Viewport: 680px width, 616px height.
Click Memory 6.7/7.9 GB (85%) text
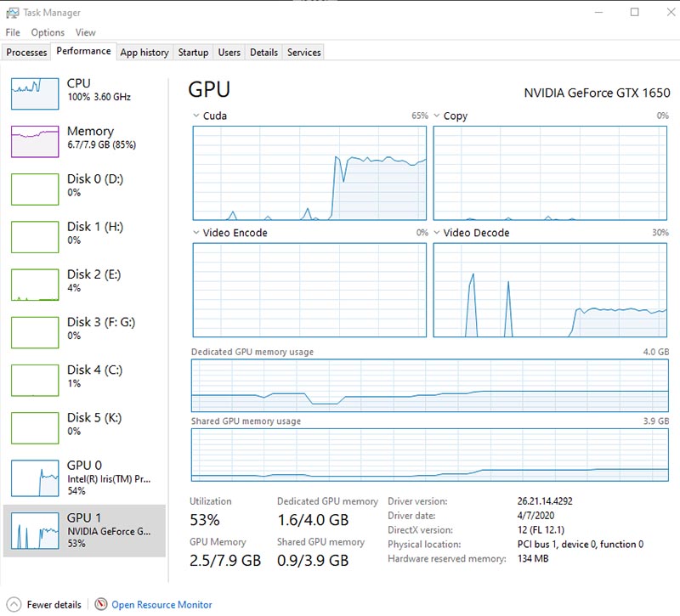[101, 144]
